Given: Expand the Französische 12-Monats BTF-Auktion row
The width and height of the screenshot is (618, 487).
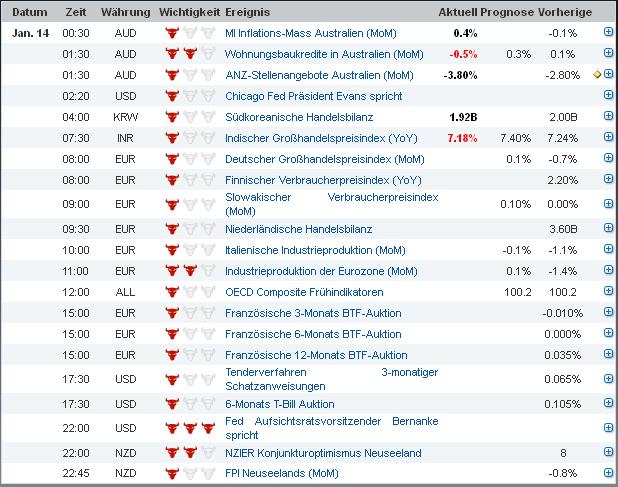Looking at the screenshot, I should tap(608, 354).
